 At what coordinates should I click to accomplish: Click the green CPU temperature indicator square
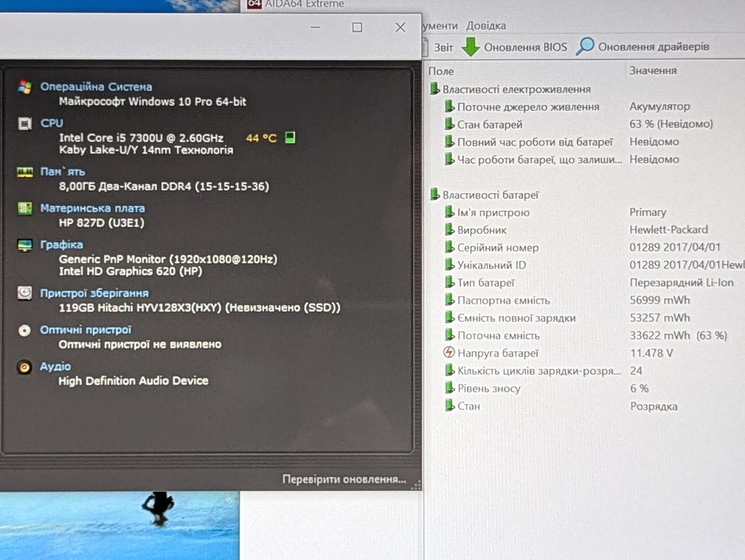[290, 137]
